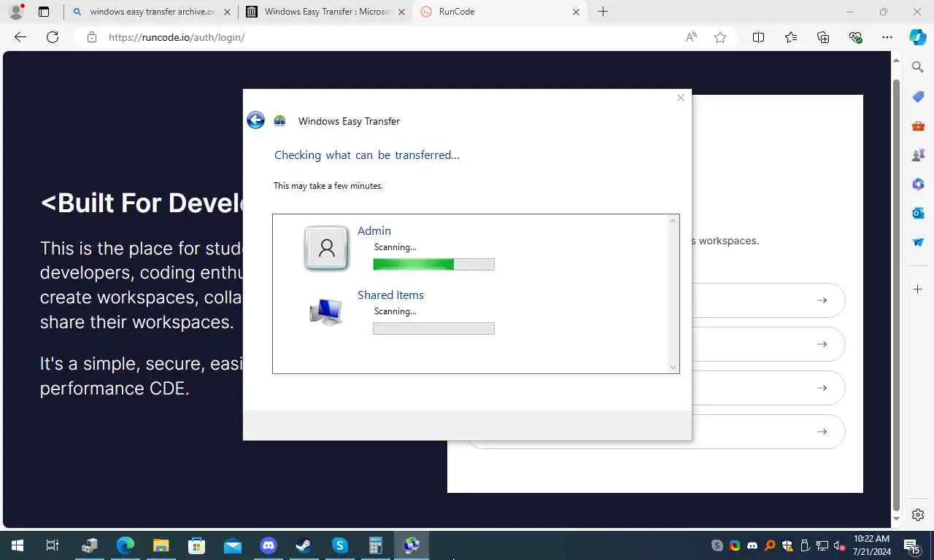Open the Tools briefcase sidebar icon
This screenshot has width=934, height=560.
tap(918, 126)
